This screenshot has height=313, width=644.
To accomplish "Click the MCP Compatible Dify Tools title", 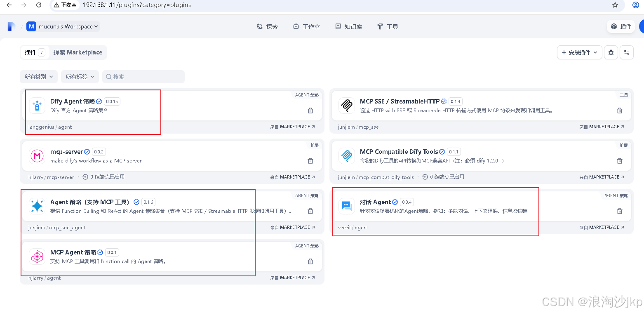I will click(399, 152).
